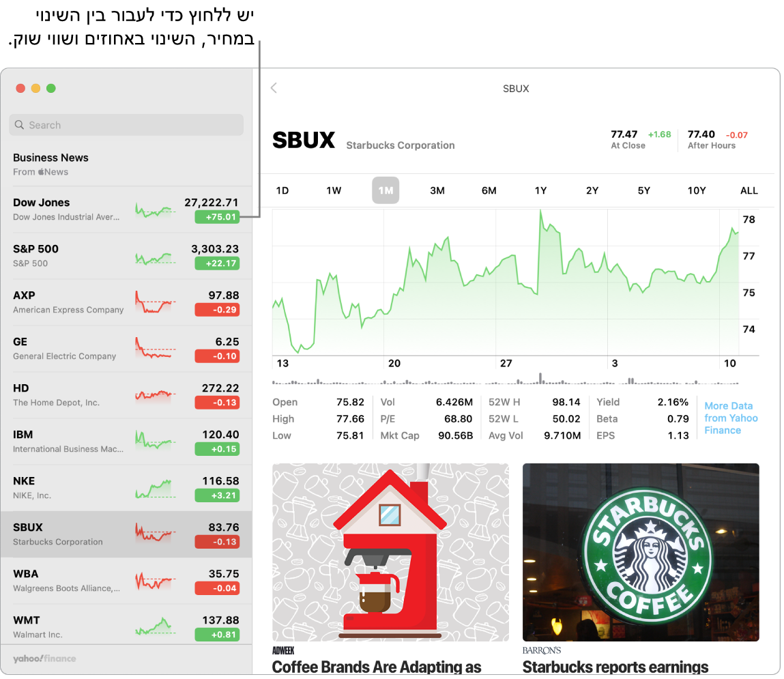Toggle Dow Jones +75.01 change badge
This screenshot has height=679, width=784.
218,217
